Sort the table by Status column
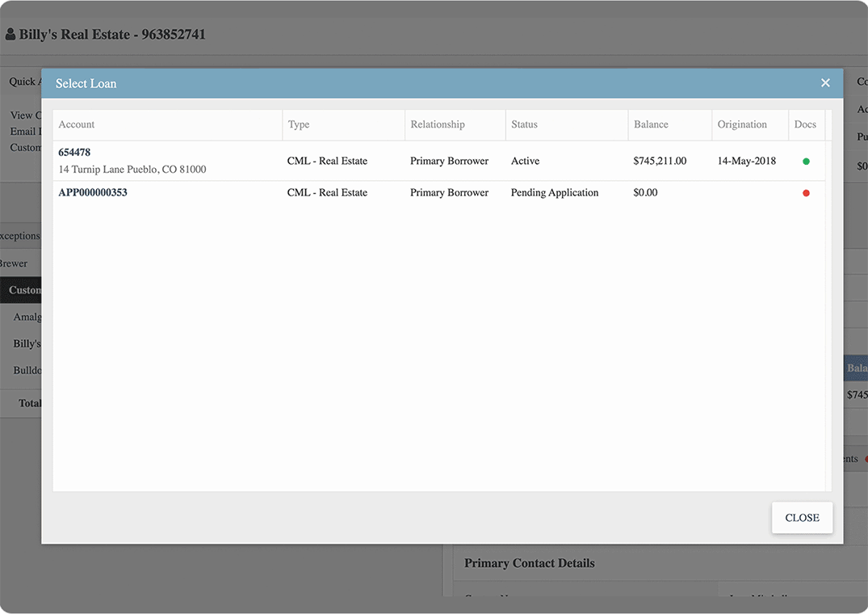Screen dimensions: 868x614 523,124
